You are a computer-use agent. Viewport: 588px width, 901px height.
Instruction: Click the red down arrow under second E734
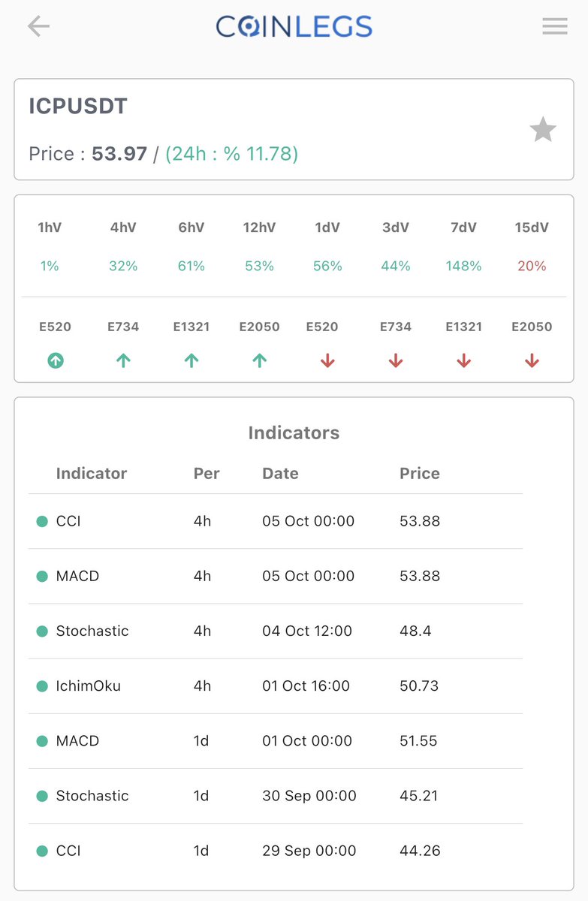point(396,360)
